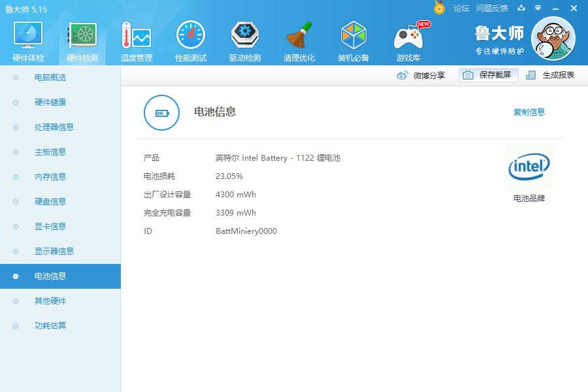Click the bullet icon beside 功耗估算
588x392 pixels.
tap(16, 325)
